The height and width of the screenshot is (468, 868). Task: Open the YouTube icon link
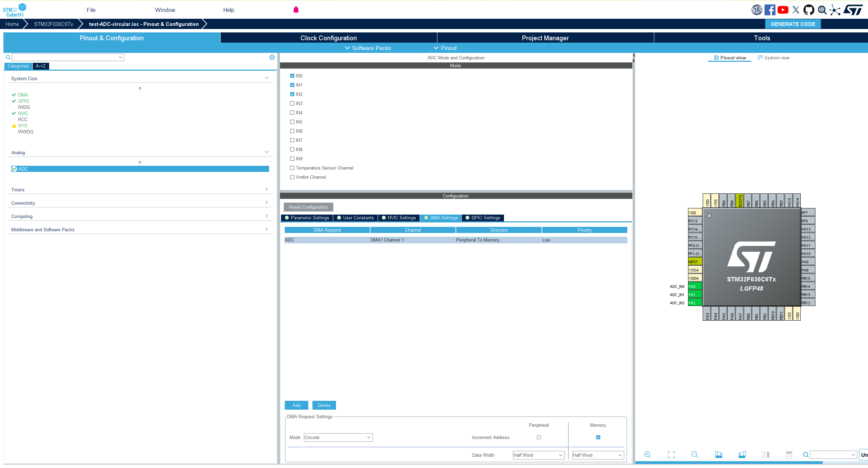click(783, 10)
